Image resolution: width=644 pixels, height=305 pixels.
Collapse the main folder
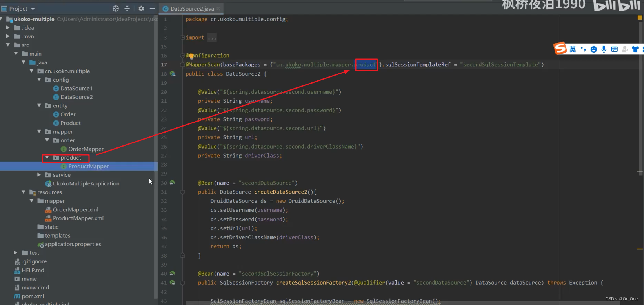[16, 54]
